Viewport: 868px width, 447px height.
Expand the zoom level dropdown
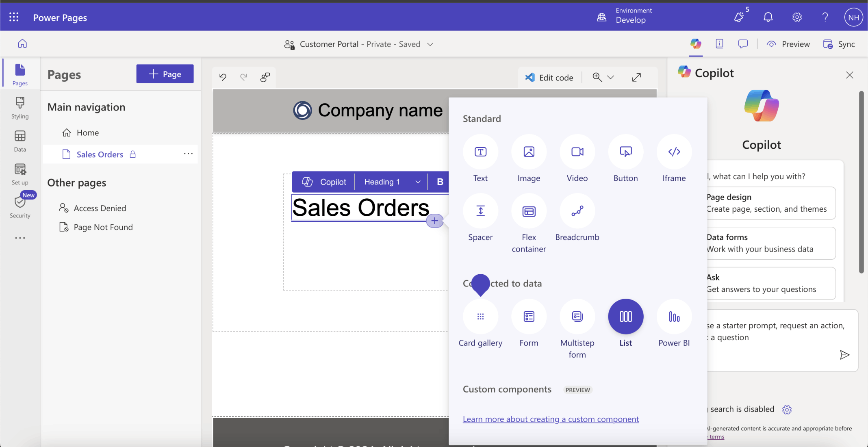(x=610, y=77)
